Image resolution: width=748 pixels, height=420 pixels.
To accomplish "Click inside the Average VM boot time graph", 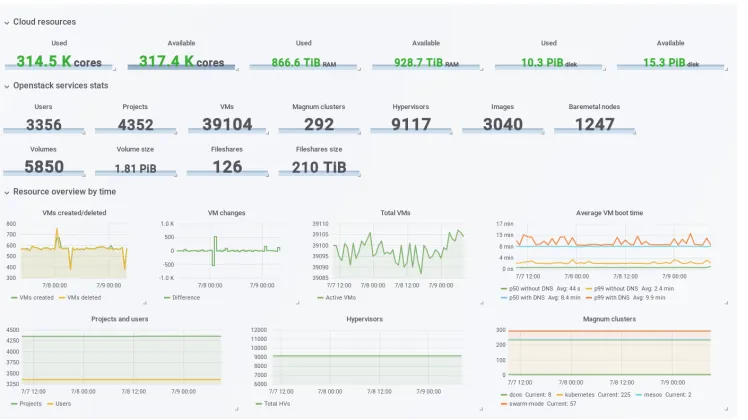I will coord(613,246).
